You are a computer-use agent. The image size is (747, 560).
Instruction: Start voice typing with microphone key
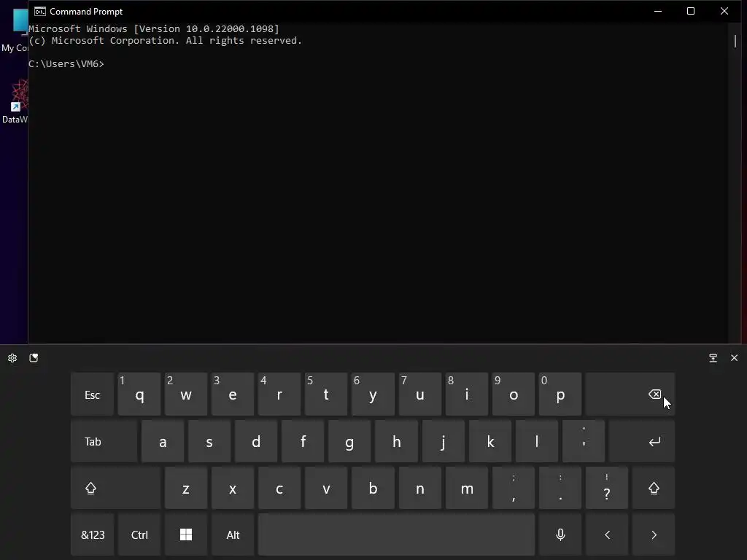[x=560, y=534]
